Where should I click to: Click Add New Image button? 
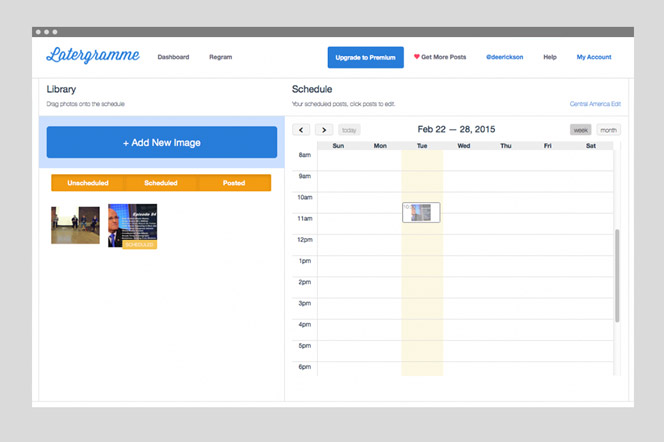pyautogui.click(x=161, y=142)
